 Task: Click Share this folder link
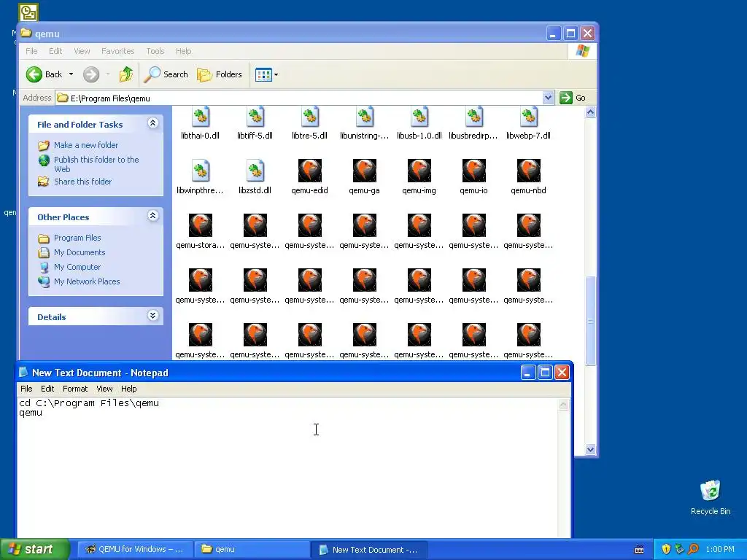[x=82, y=182]
